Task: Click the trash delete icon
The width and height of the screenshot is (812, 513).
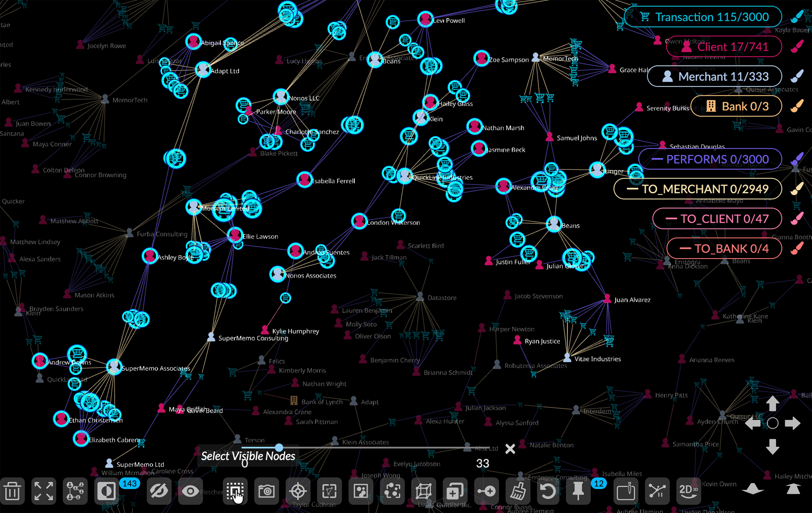Action: (12, 491)
